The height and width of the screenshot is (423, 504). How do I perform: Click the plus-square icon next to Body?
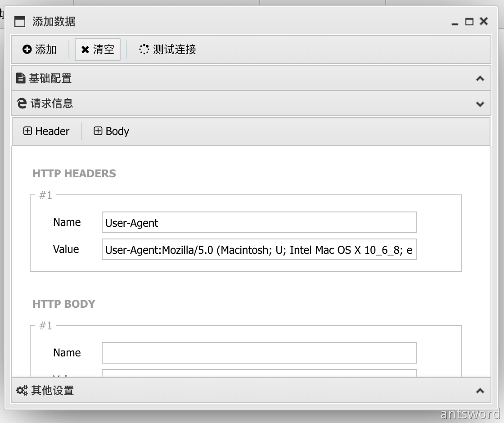coord(98,131)
